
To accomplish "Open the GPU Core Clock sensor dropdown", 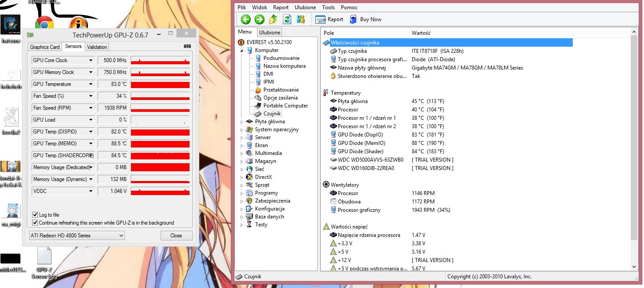I will pos(91,60).
